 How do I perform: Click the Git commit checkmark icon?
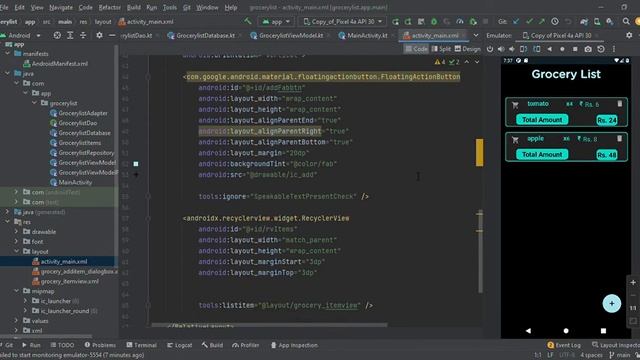pos(529,22)
